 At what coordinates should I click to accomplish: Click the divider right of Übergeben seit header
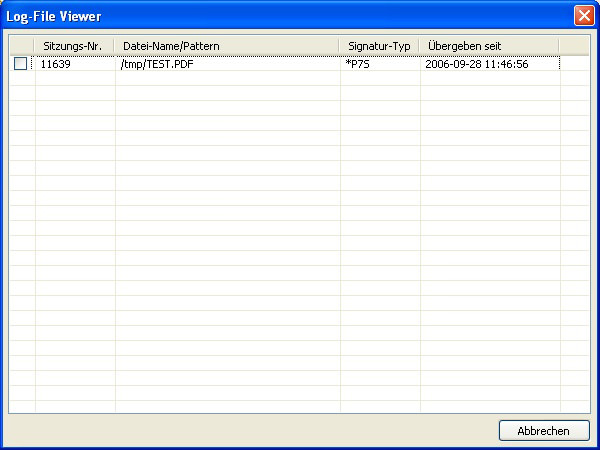pyautogui.click(x=559, y=46)
